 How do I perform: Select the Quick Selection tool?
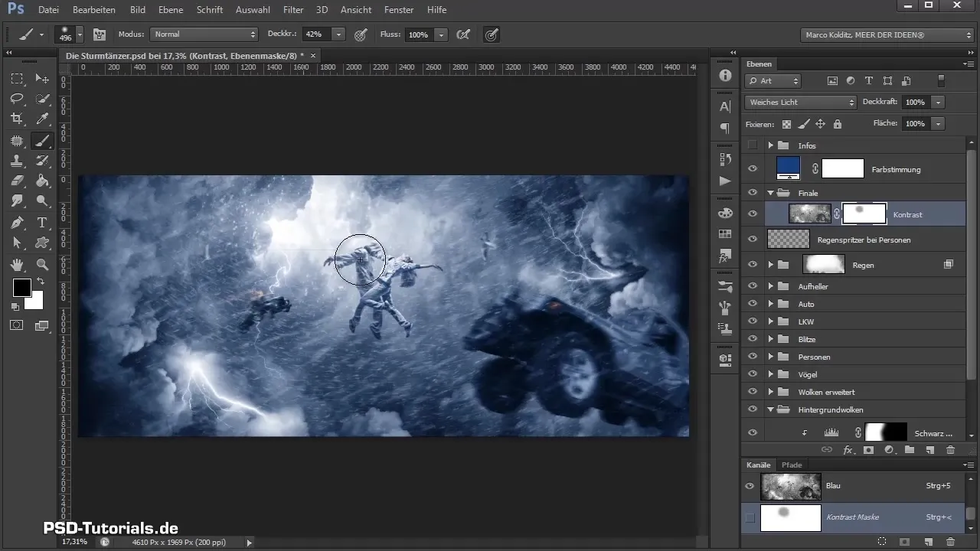[x=42, y=99]
